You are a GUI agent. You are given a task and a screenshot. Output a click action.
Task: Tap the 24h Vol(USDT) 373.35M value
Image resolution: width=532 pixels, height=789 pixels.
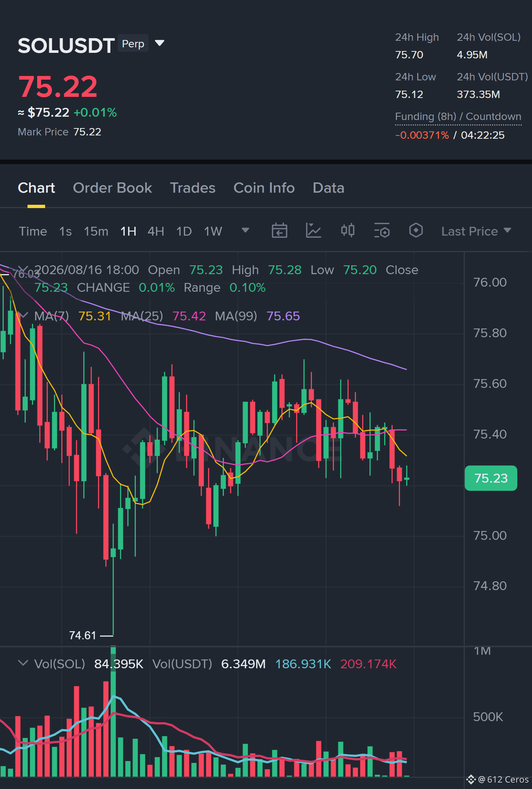click(478, 94)
